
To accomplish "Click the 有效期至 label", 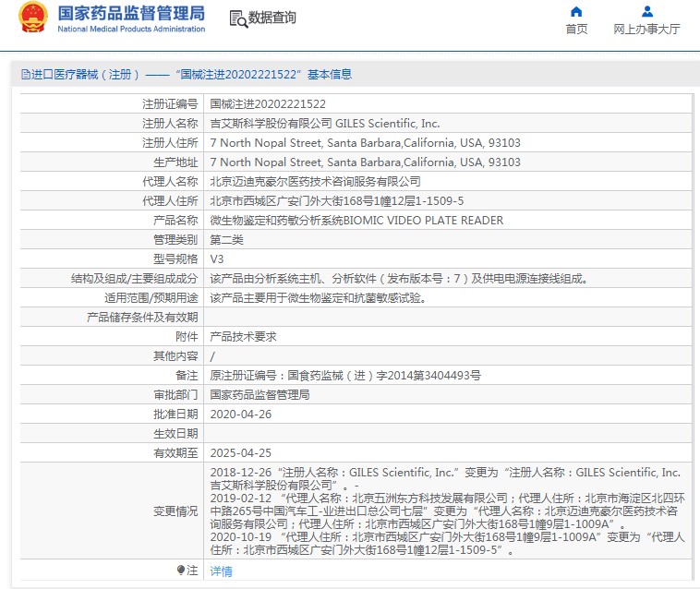I will tap(175, 453).
